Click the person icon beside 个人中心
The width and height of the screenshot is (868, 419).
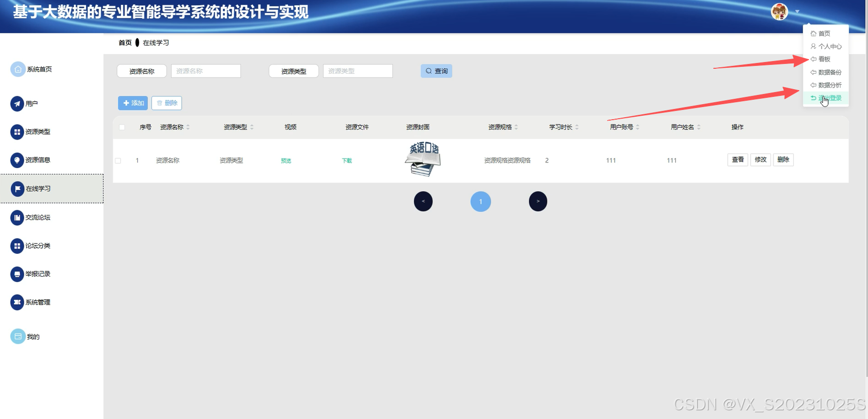coord(813,47)
